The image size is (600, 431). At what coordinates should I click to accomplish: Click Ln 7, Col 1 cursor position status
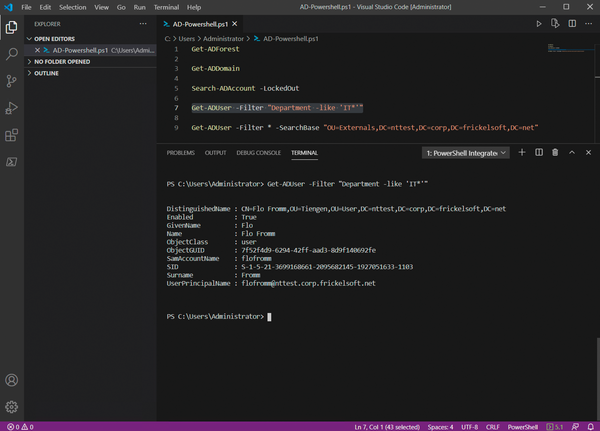[x=387, y=427]
